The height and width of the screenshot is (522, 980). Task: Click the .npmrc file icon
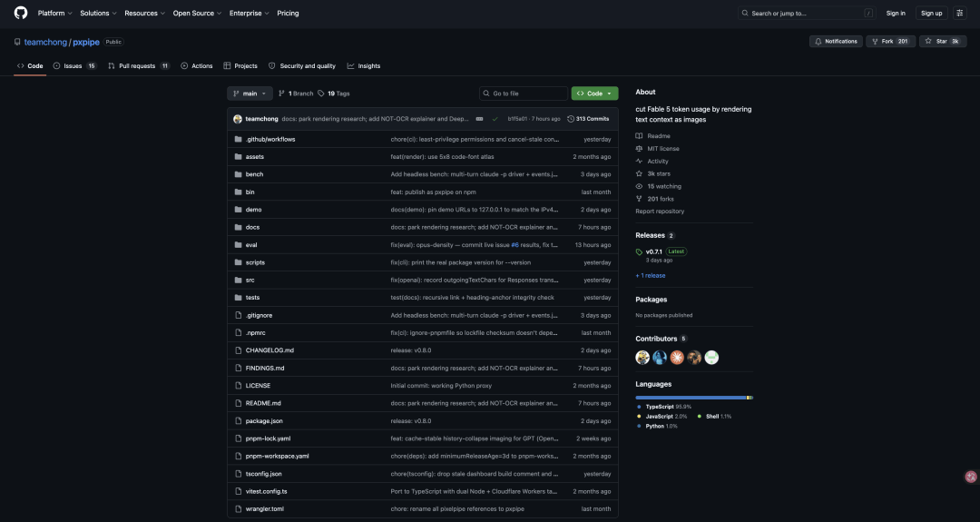click(x=238, y=332)
